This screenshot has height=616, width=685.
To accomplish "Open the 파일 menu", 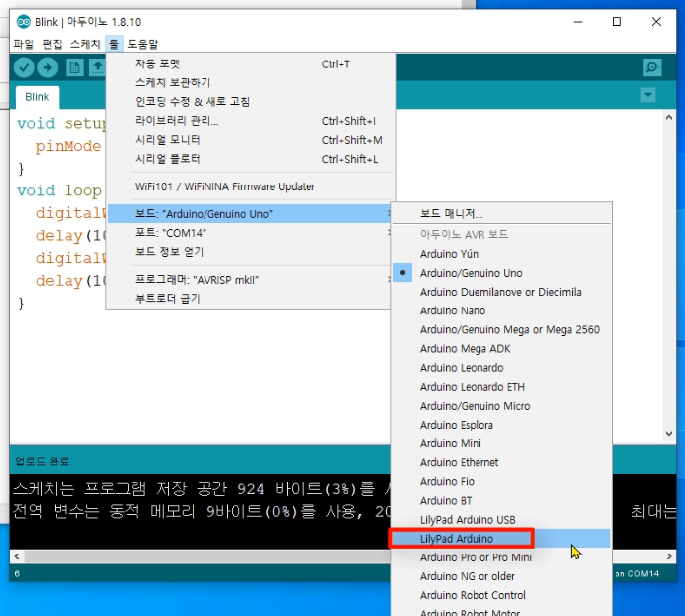I will (x=24, y=44).
